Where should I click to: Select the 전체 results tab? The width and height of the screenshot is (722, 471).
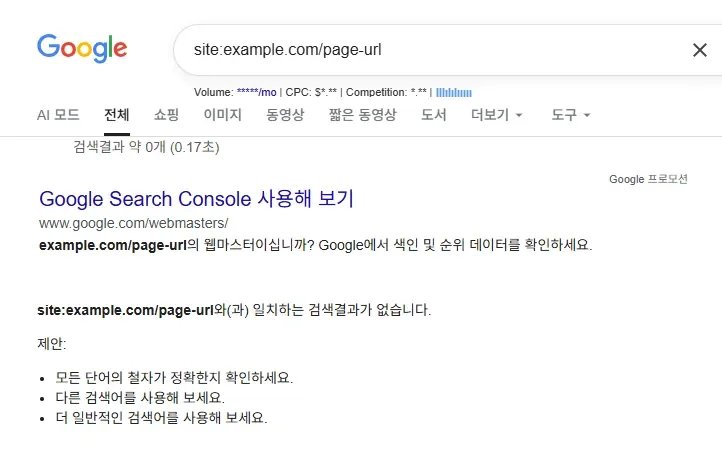[117, 115]
